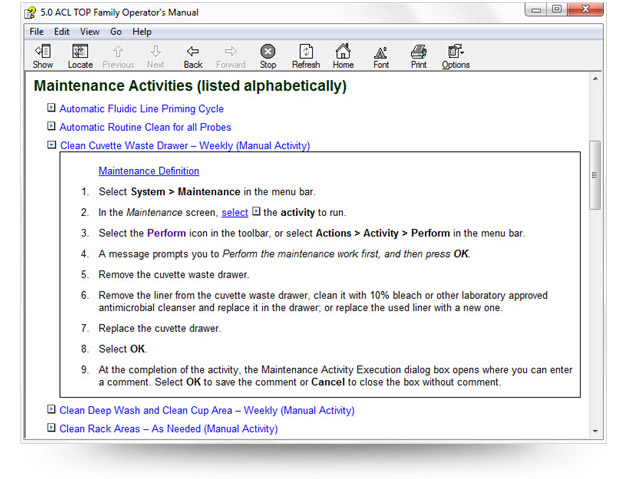The height and width of the screenshot is (479, 628).
Task: Click the 'select' hyperlink in step 2
Action: click(235, 213)
